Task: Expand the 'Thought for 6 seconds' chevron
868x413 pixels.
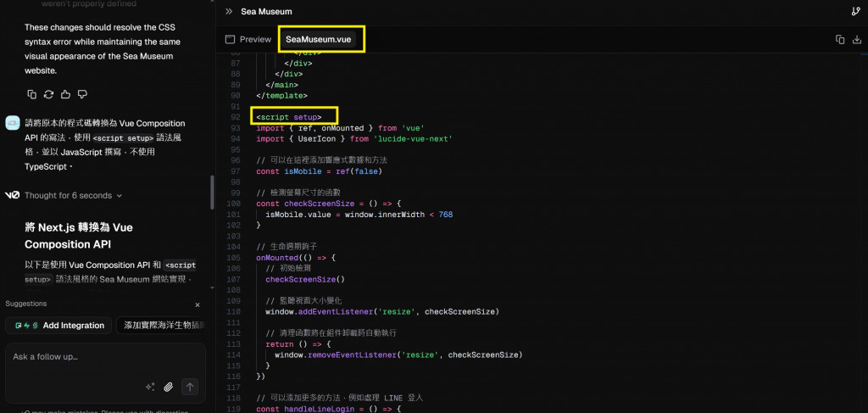Action: [120, 195]
